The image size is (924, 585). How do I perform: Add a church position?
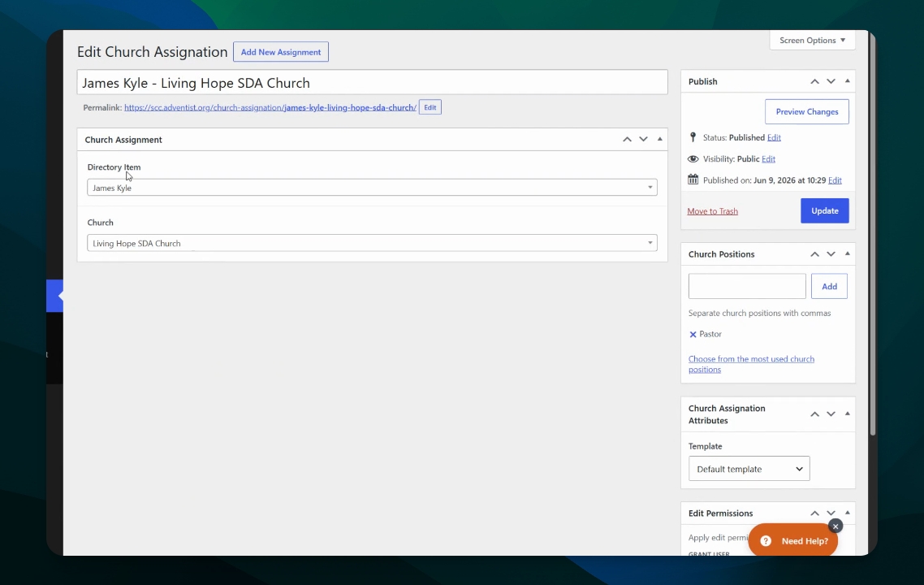pos(829,286)
